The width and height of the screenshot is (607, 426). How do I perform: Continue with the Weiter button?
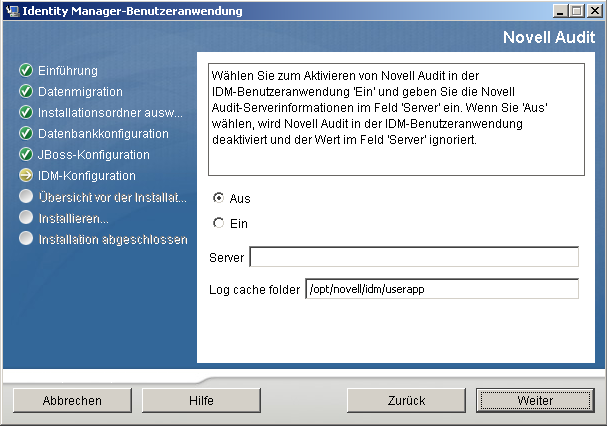tap(535, 400)
